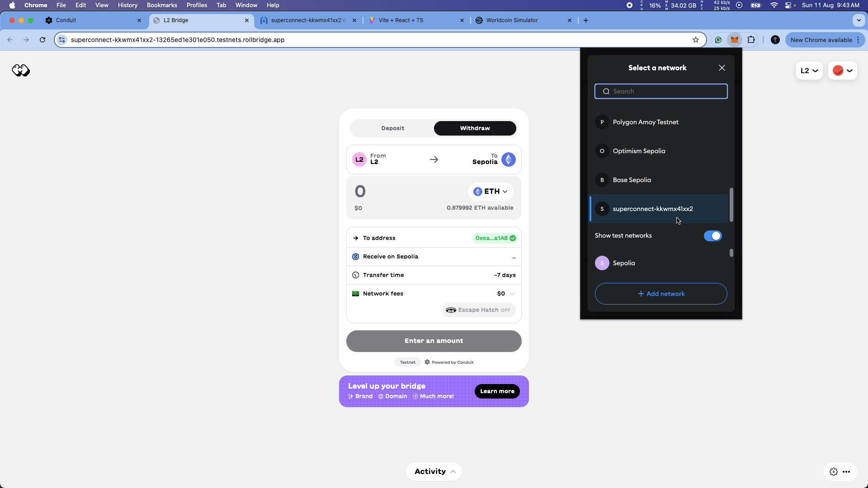Expand the L2 chain selector at top right
The width and height of the screenshot is (868, 488).
coord(809,70)
